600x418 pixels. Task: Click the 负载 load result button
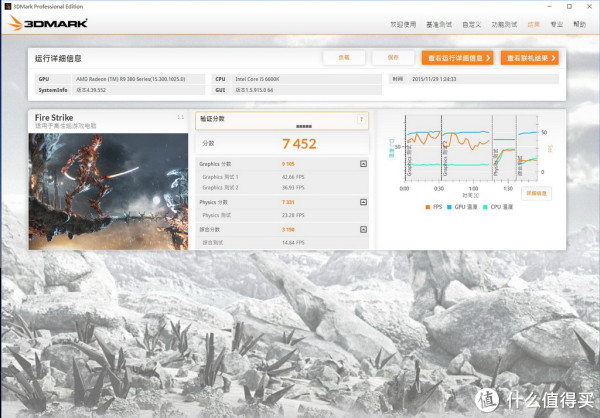click(x=344, y=58)
